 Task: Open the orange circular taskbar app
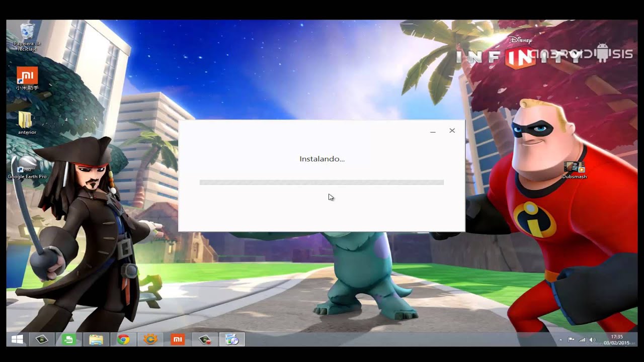click(x=150, y=340)
